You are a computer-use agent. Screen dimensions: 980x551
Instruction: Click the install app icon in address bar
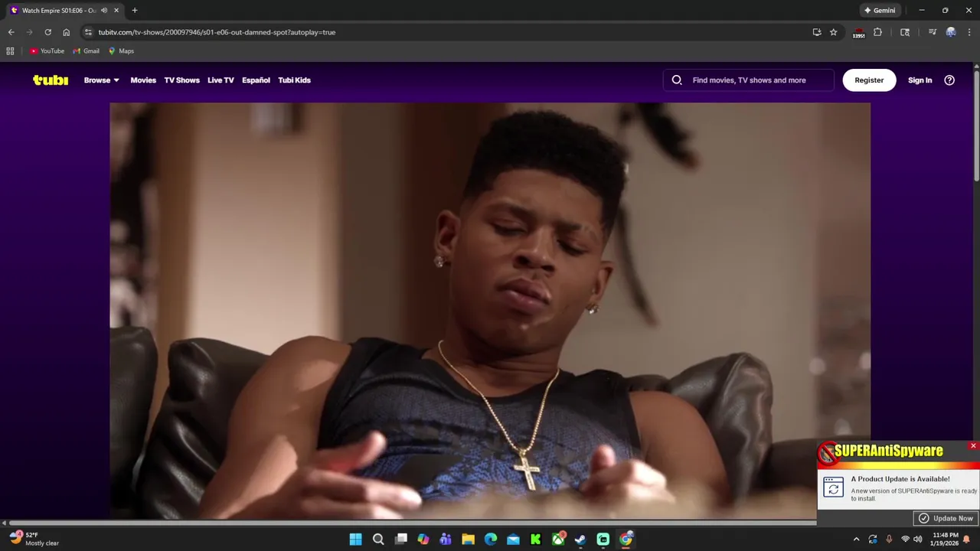(x=817, y=32)
